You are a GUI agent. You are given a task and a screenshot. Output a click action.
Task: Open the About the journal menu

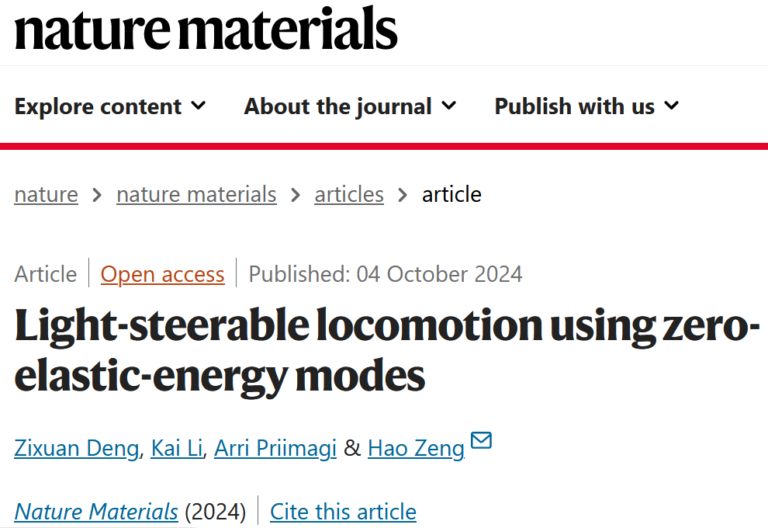coord(350,106)
